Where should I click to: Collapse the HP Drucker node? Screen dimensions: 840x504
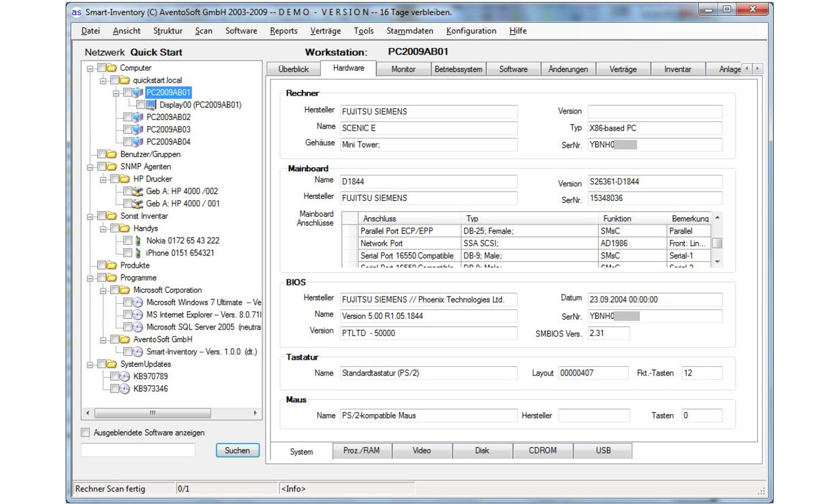103,178
